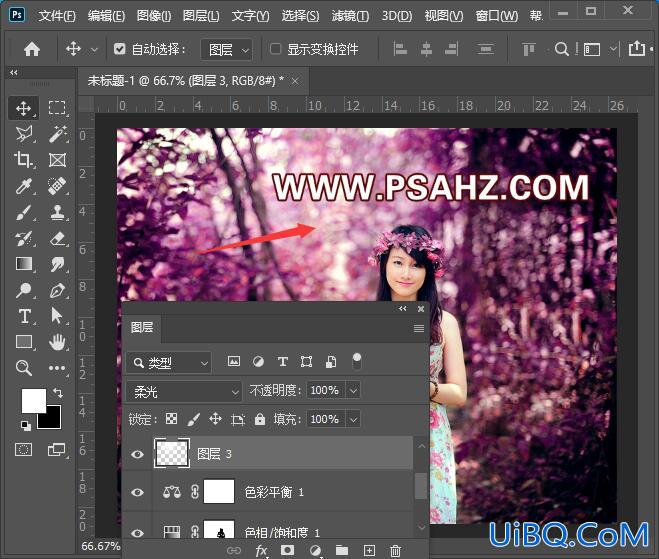Toggle pixel layer filter icon

pos(234,361)
